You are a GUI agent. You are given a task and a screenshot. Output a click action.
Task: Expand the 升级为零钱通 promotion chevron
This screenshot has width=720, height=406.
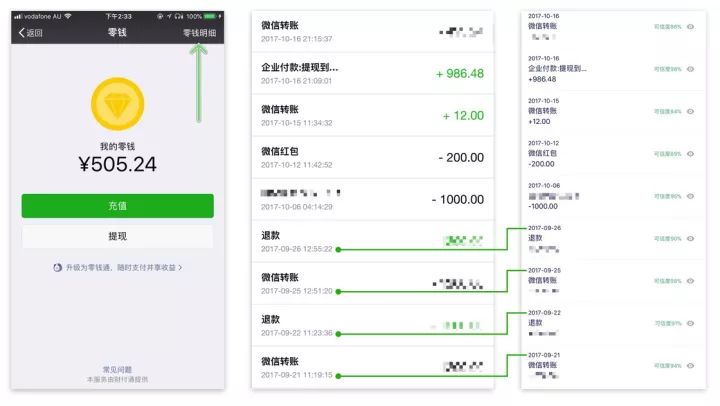181,268
